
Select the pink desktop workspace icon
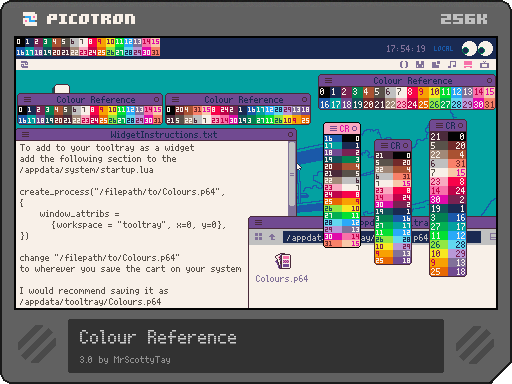coord(468,65)
